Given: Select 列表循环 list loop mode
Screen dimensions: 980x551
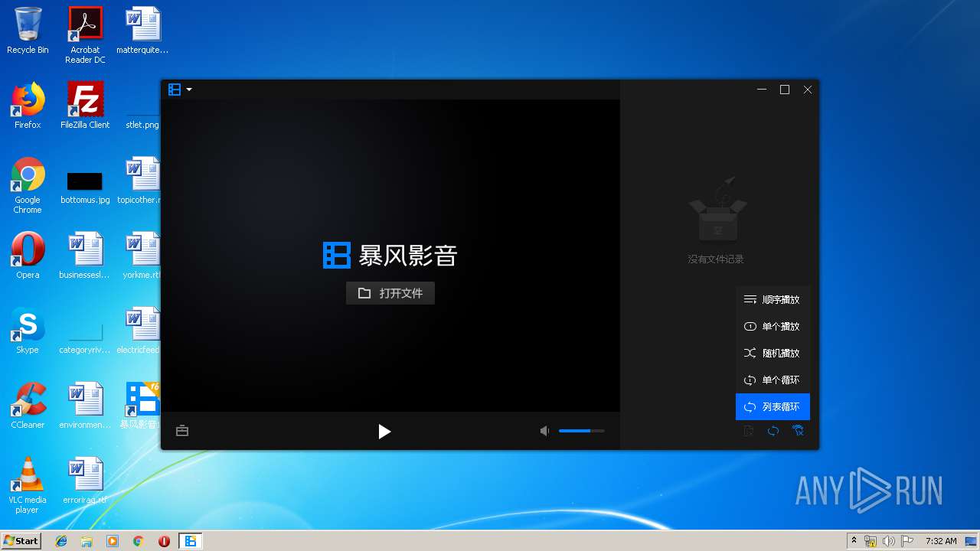Looking at the screenshot, I should click(773, 406).
